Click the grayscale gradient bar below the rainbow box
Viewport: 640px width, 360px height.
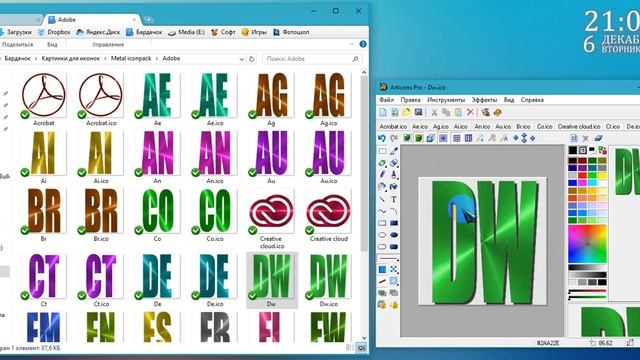588,267
